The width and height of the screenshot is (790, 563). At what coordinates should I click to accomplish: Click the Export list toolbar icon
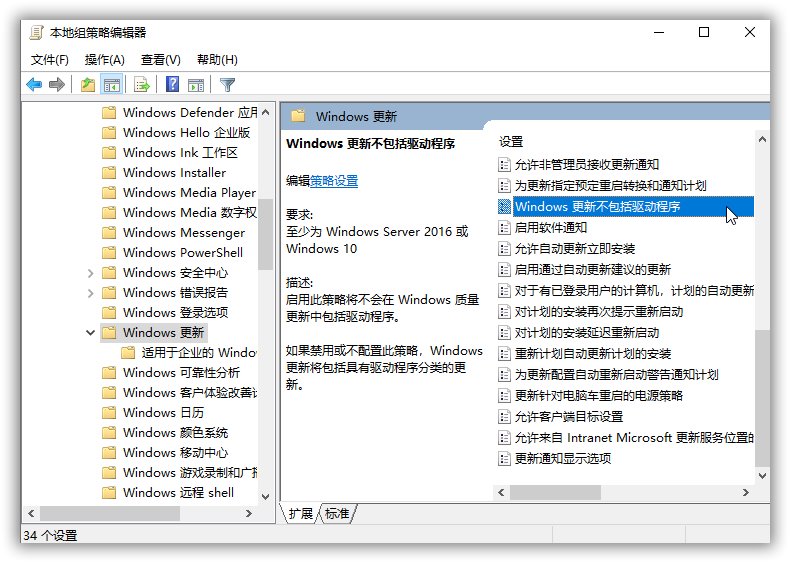(x=142, y=85)
